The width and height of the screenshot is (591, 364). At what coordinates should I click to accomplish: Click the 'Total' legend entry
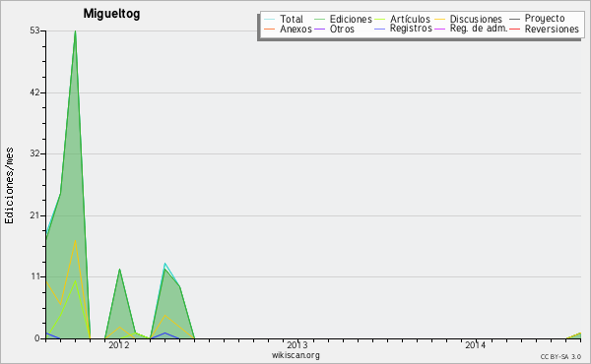tap(284, 19)
